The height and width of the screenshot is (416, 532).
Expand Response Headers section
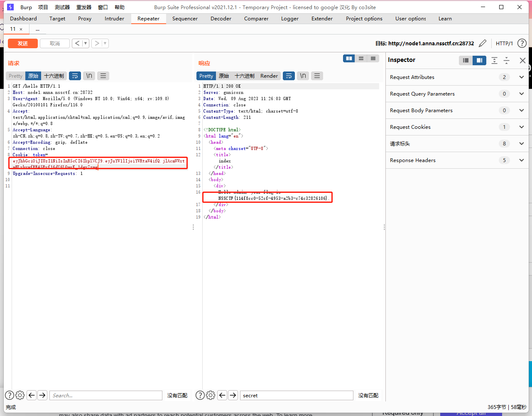(x=522, y=160)
